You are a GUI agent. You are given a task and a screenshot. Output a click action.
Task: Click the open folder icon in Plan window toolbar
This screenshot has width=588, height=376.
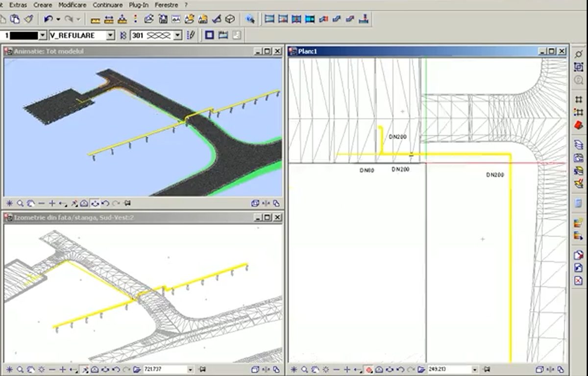point(421,370)
